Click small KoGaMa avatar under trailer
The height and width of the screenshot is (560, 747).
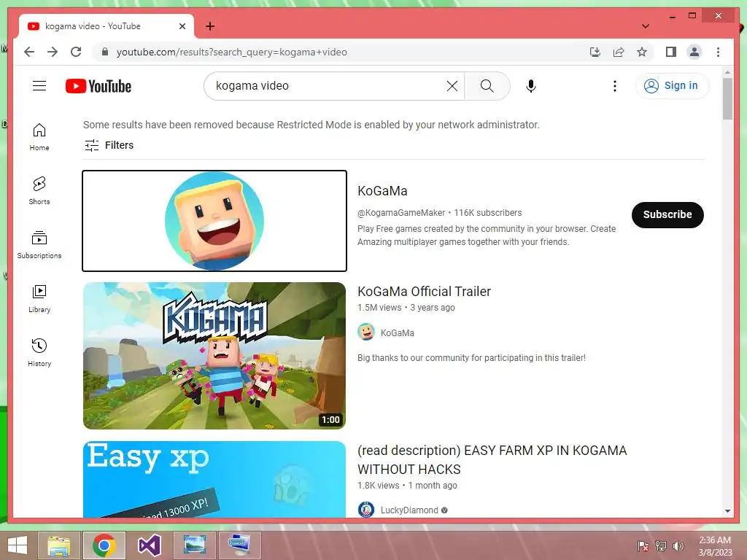[366, 332]
